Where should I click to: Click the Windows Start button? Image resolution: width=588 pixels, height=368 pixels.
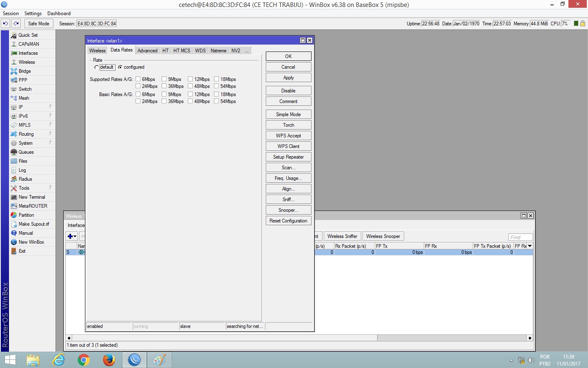pos(10,360)
